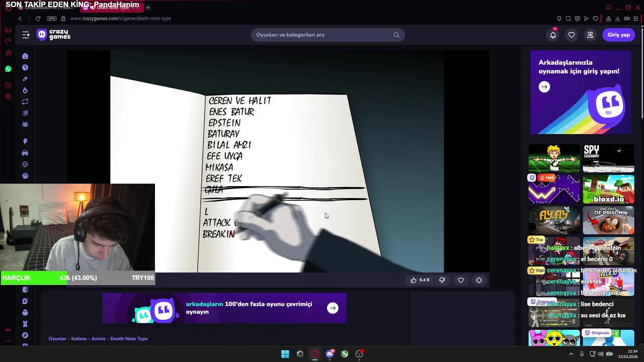Open Originals badge icon in sidebar
The width and height of the screenshot is (644, 362).
pyautogui.click(x=25, y=113)
